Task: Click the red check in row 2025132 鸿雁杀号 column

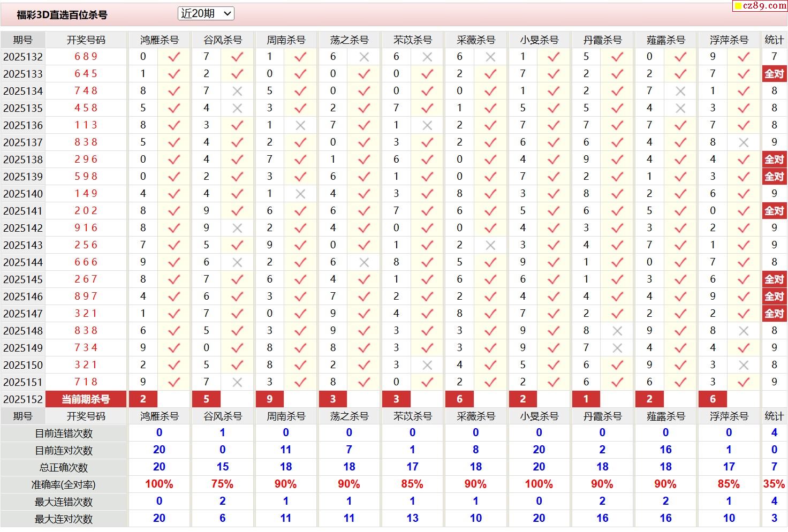Action: [x=174, y=56]
